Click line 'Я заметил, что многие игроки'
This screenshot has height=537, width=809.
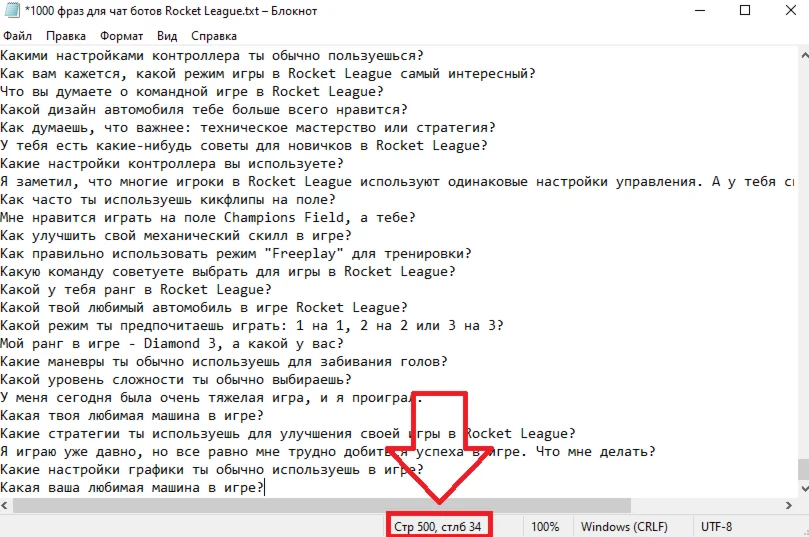pyautogui.click(x=397, y=182)
